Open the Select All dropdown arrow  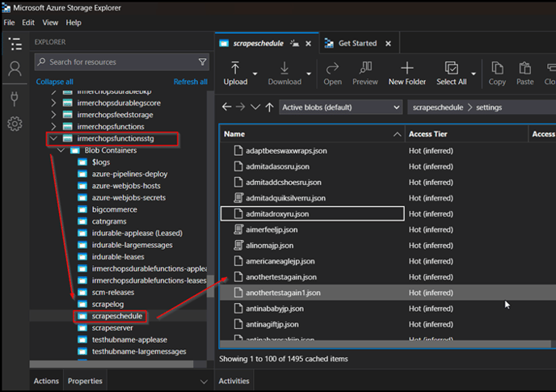[474, 74]
